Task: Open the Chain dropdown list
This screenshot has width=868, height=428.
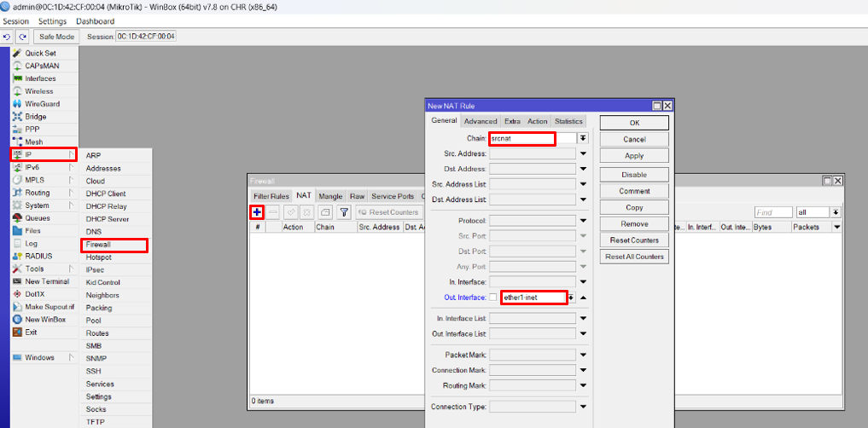Action: [583, 138]
